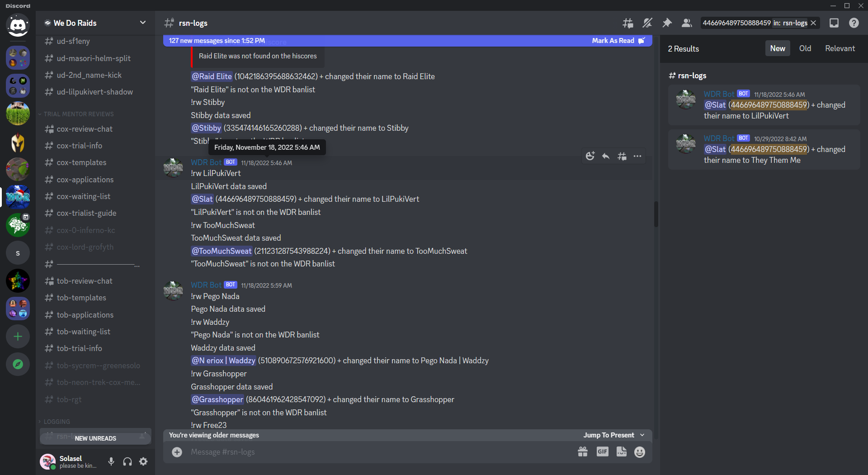Open the emoji picker

pyautogui.click(x=640, y=452)
